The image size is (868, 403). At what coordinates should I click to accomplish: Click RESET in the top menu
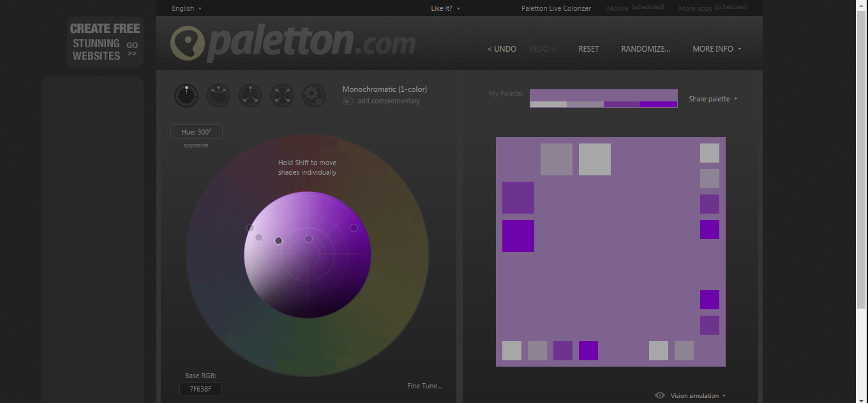coord(588,48)
